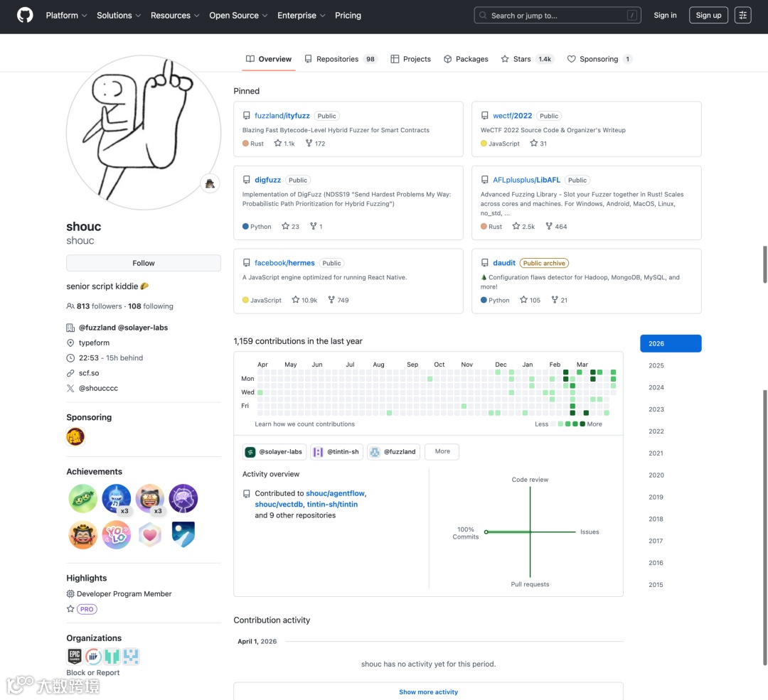Show more activity

click(428, 691)
